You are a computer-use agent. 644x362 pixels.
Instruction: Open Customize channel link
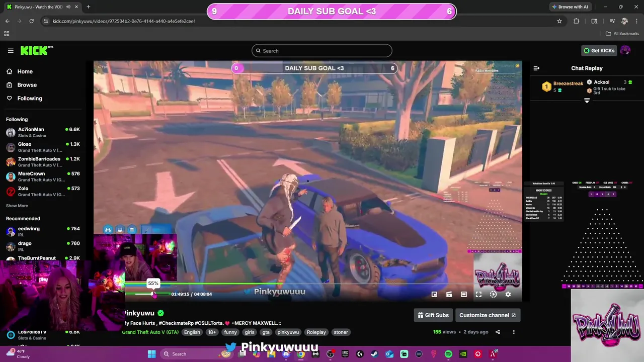point(488,315)
